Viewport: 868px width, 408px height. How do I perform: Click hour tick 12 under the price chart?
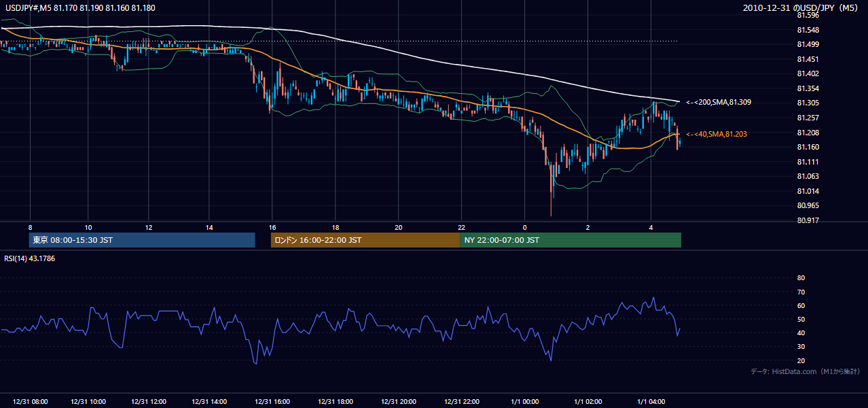coord(149,227)
